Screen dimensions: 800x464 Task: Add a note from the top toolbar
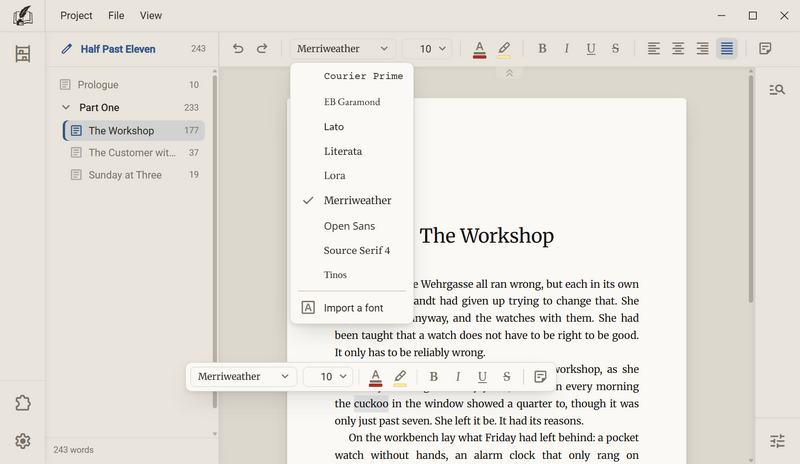tap(765, 48)
